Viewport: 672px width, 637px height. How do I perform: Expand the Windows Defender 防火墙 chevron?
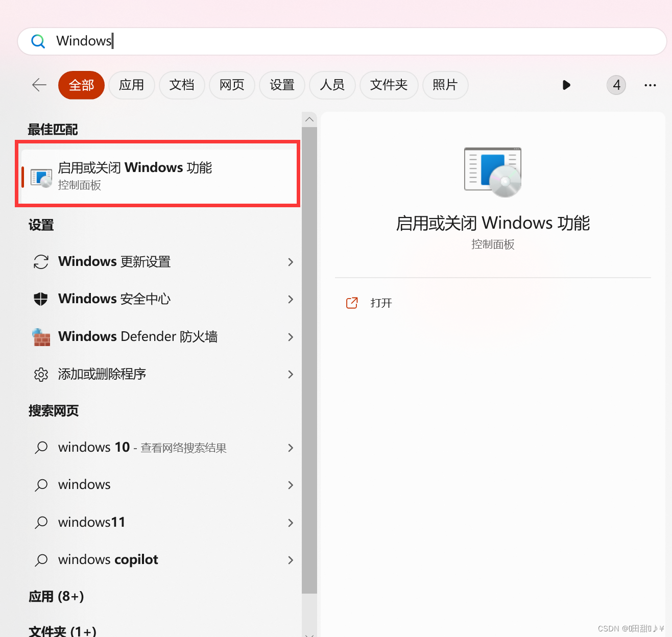point(291,337)
